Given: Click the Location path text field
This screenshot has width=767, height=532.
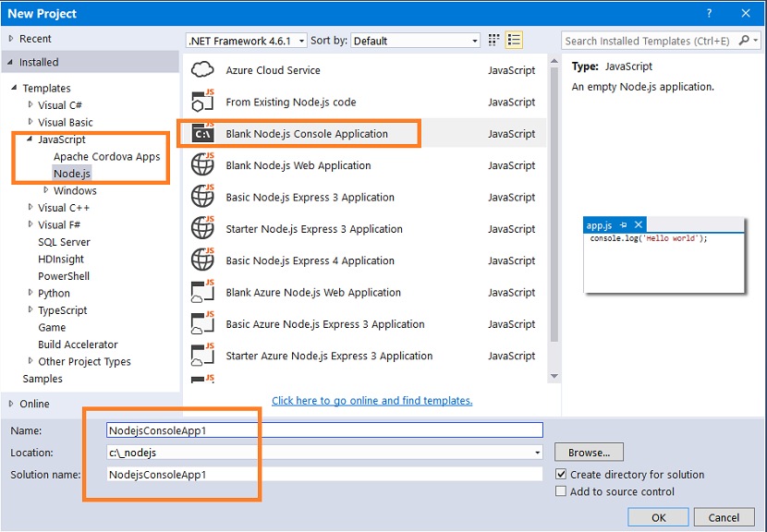Looking at the screenshot, I should click(319, 453).
